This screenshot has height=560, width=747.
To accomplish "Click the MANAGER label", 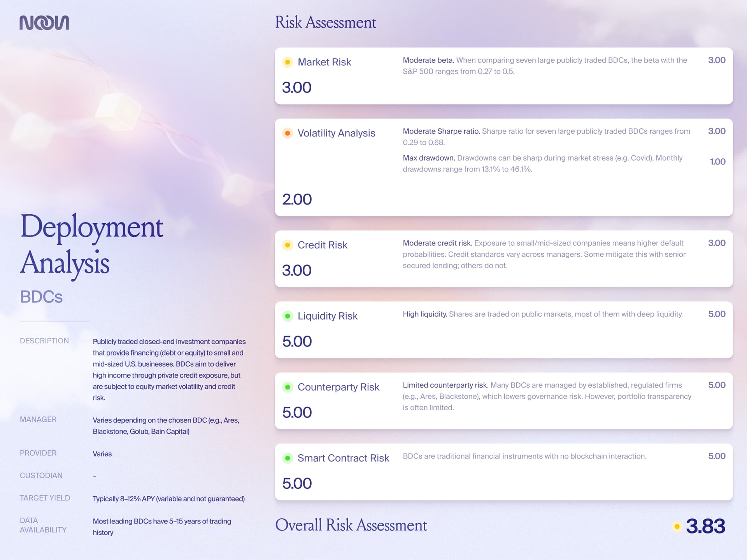I will coord(38,420).
